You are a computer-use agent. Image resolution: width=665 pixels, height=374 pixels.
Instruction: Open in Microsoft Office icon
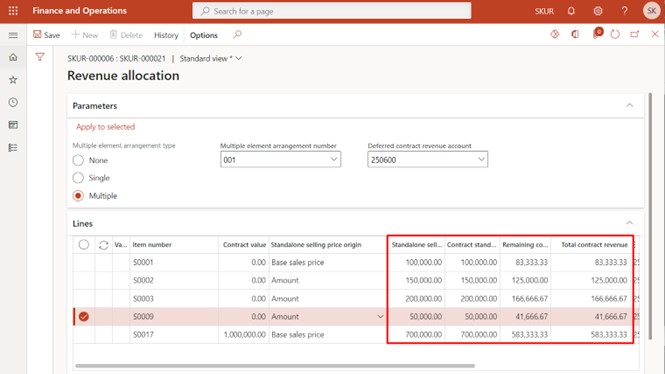point(575,34)
